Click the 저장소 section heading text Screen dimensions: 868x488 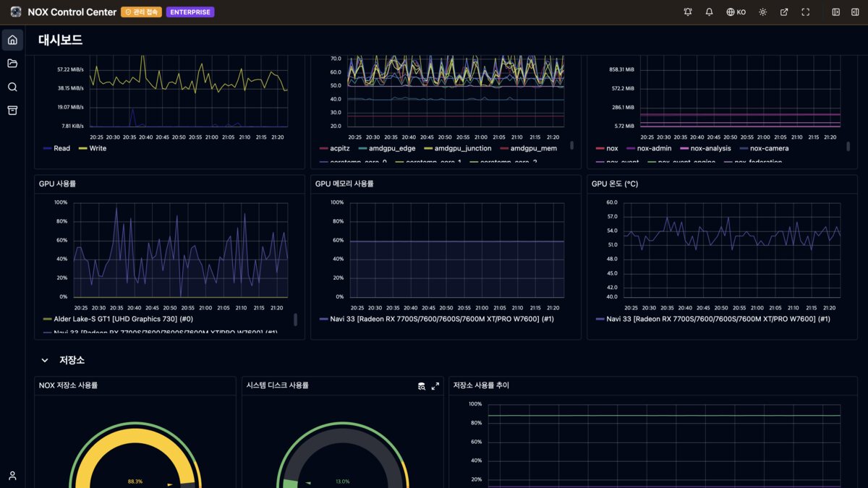point(72,360)
